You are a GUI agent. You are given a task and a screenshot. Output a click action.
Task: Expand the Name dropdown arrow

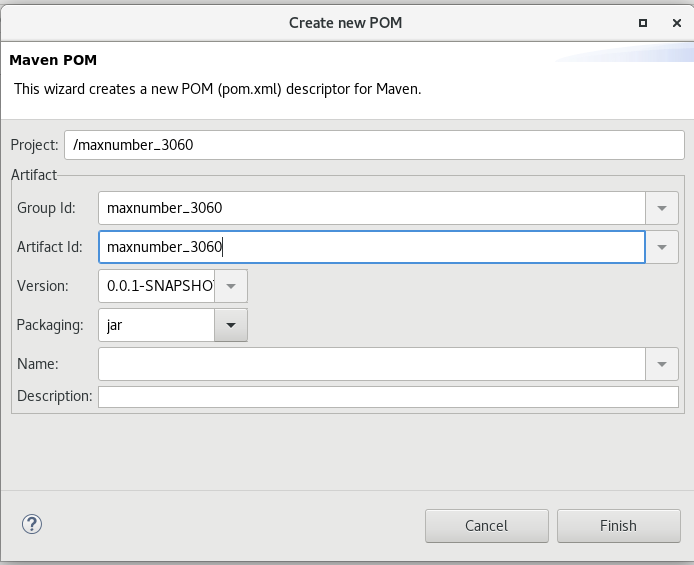point(662,364)
